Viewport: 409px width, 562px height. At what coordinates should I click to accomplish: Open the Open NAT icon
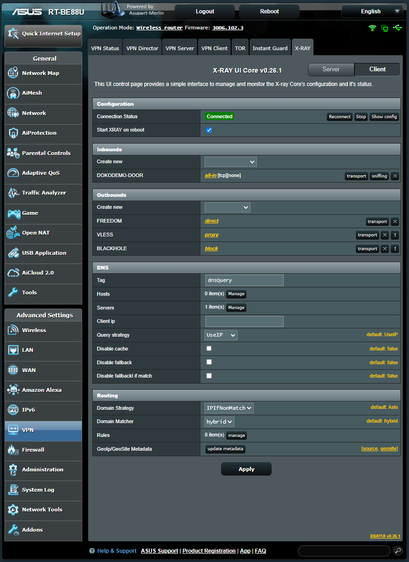tap(13, 233)
